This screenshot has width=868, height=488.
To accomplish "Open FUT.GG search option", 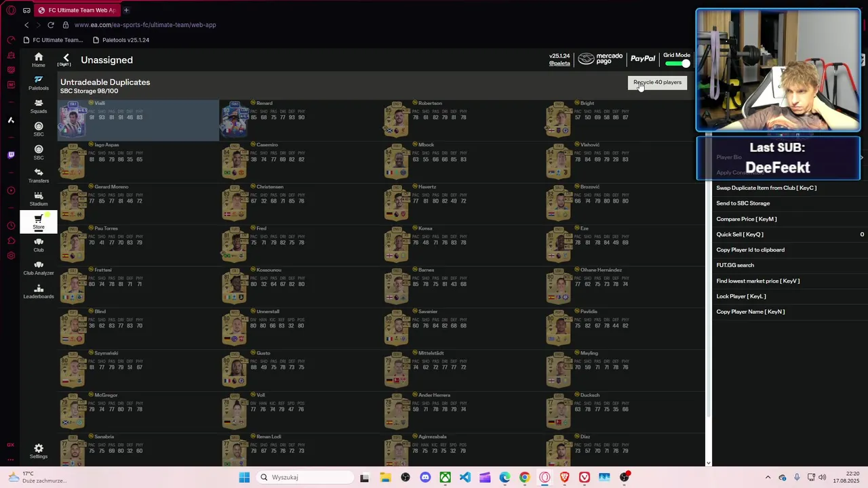I will click(735, 265).
